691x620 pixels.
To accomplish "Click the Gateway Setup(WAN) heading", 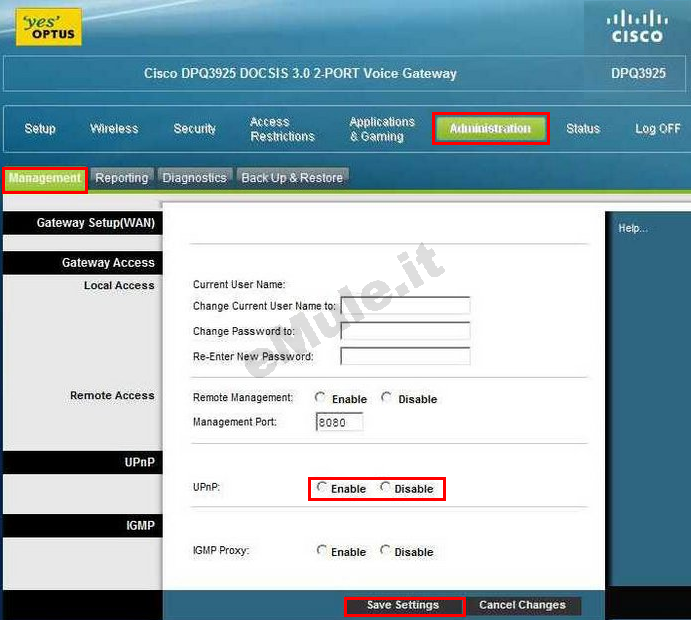I will click(x=96, y=223).
